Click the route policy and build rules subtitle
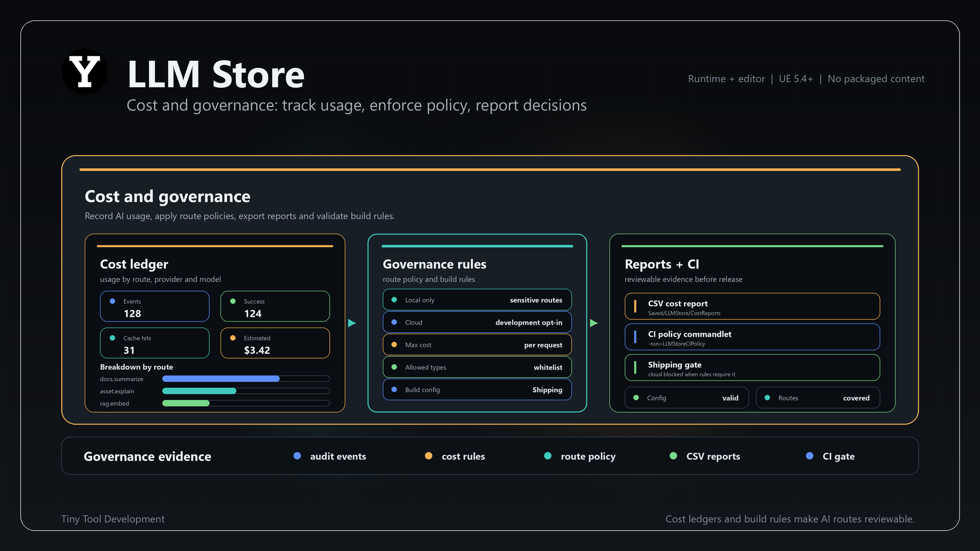Image resolution: width=980 pixels, height=551 pixels. pyautogui.click(x=429, y=279)
